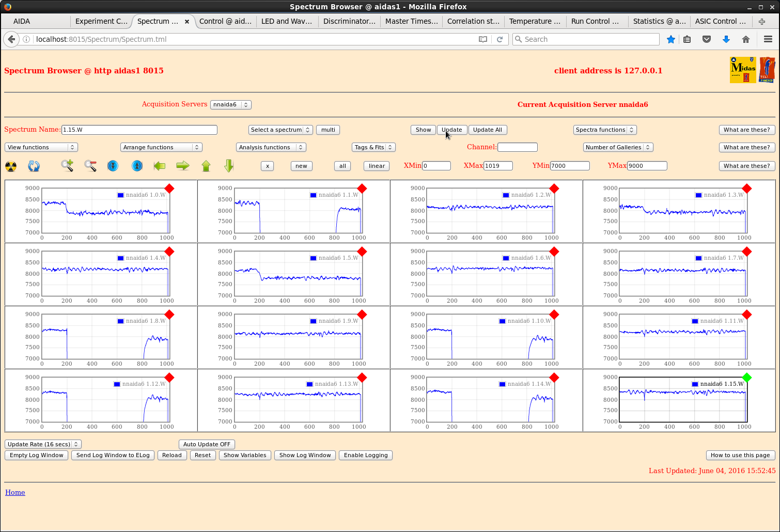Image resolution: width=780 pixels, height=532 pixels.
Task: Click the Update All button
Action: tap(488, 130)
